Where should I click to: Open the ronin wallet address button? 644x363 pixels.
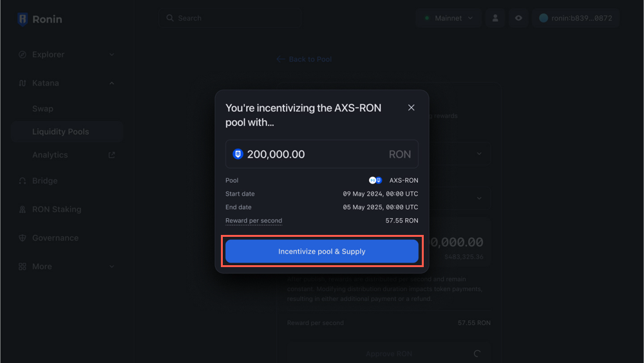pos(575,18)
